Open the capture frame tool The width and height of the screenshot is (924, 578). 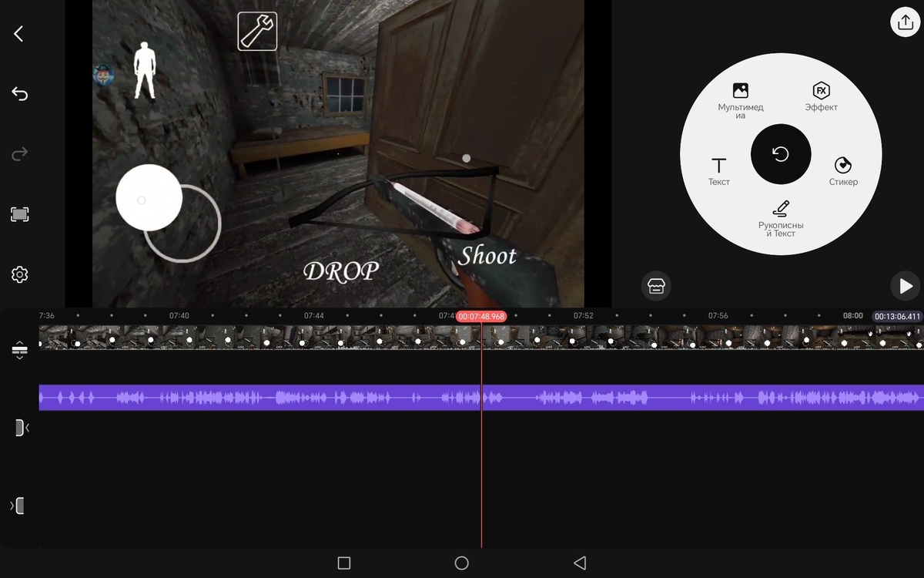tap(19, 214)
